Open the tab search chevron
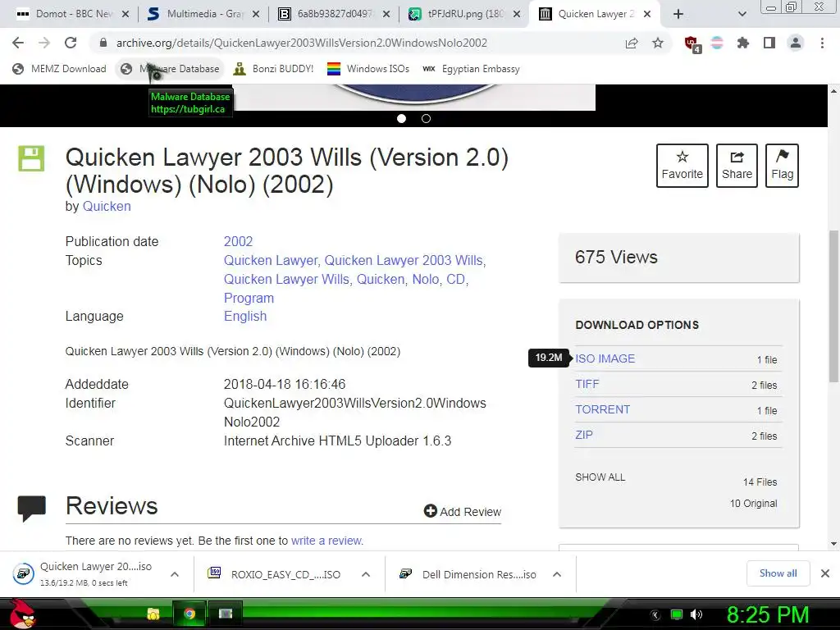 [x=742, y=15]
